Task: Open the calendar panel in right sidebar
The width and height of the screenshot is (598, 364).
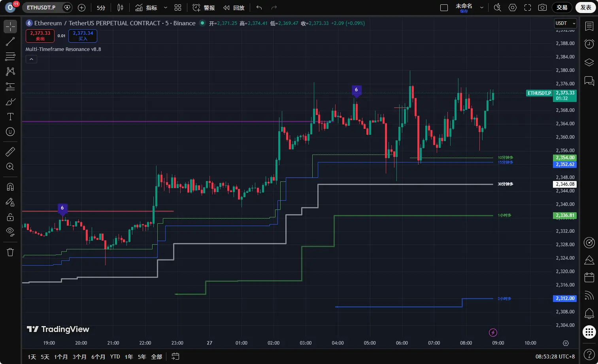Action: [x=589, y=277]
